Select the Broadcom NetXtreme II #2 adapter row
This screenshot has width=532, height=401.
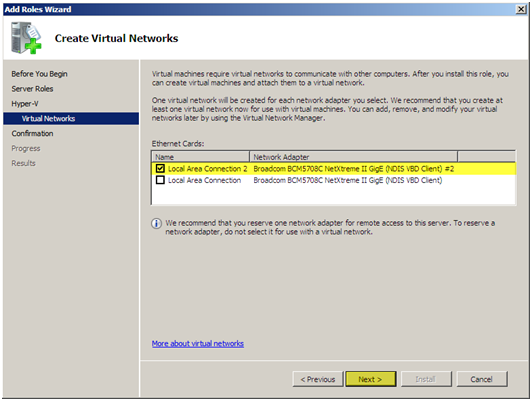[x=334, y=169]
